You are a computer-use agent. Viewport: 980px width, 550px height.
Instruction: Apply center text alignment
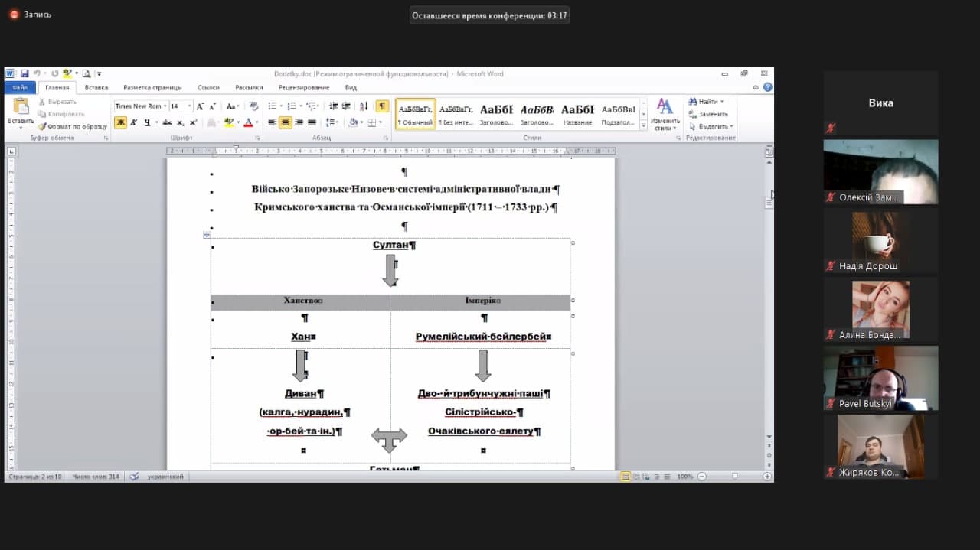[286, 122]
